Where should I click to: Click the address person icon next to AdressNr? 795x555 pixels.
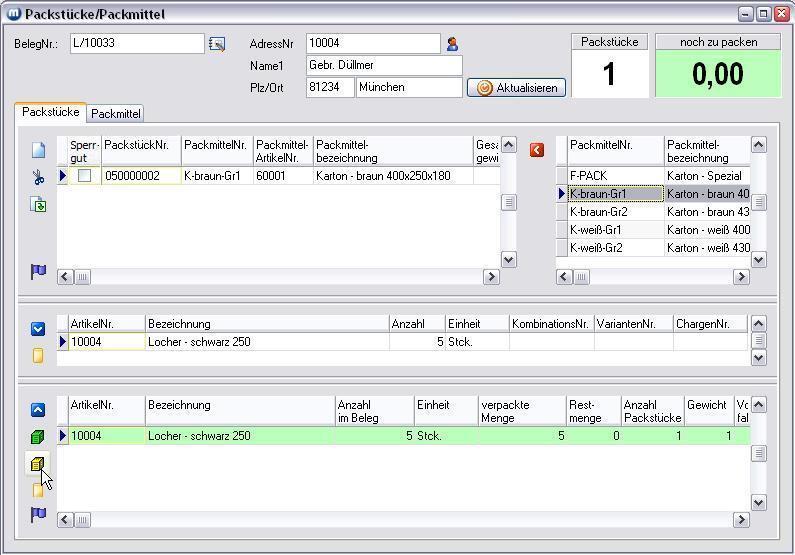point(452,44)
